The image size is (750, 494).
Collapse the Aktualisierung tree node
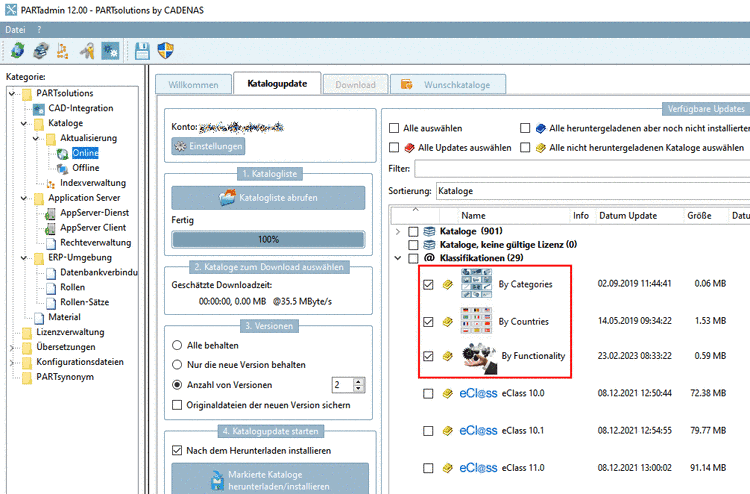point(36,138)
